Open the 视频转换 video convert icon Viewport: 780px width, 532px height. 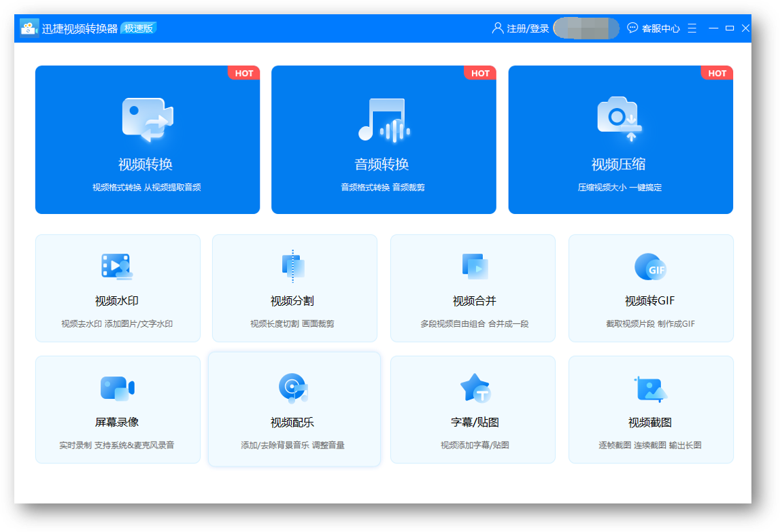click(x=148, y=120)
